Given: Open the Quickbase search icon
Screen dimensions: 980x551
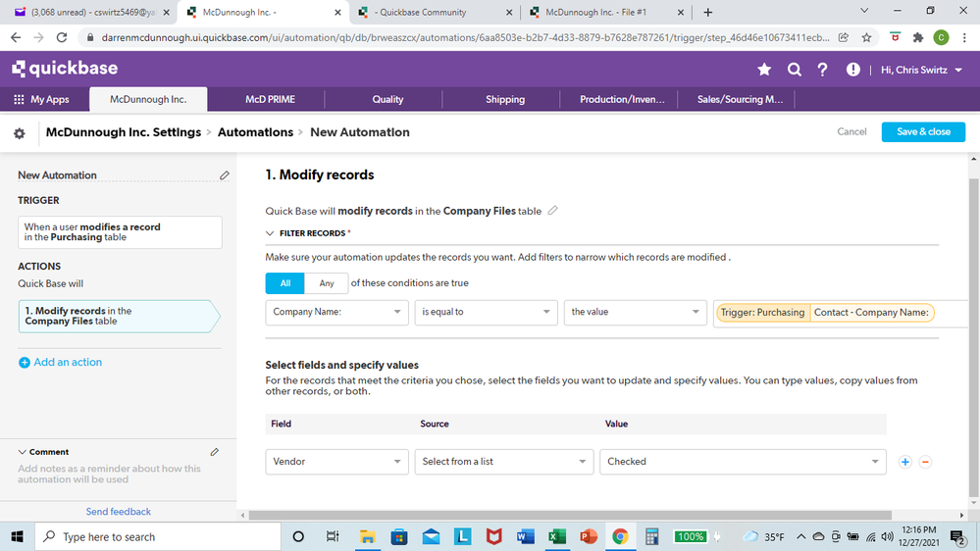Looking at the screenshot, I should [x=794, y=70].
